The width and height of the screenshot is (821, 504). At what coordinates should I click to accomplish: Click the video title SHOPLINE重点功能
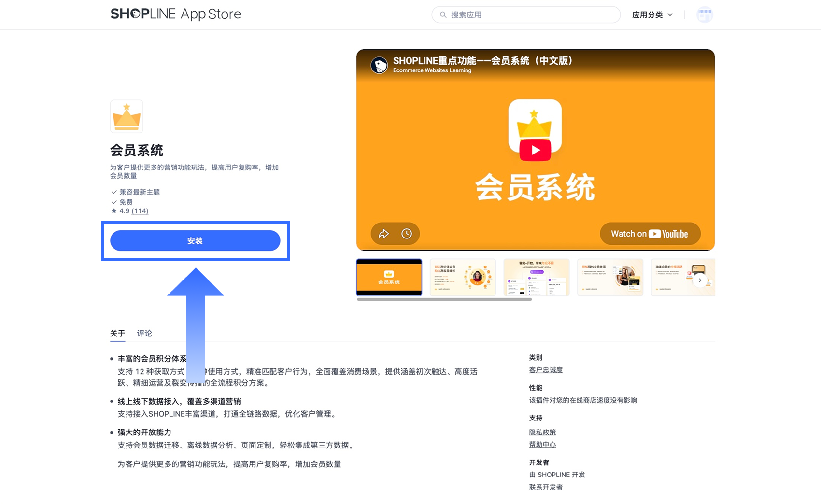482,61
